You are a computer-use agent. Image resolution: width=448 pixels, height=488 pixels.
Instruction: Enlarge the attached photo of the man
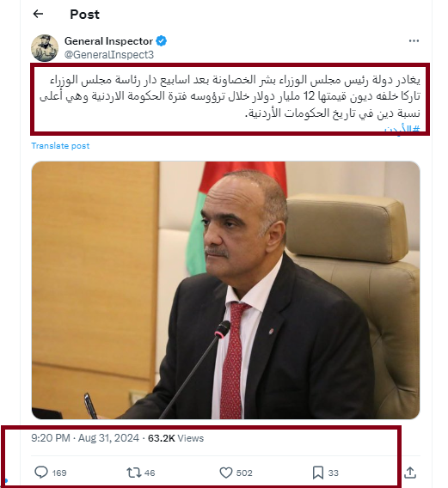click(x=225, y=290)
